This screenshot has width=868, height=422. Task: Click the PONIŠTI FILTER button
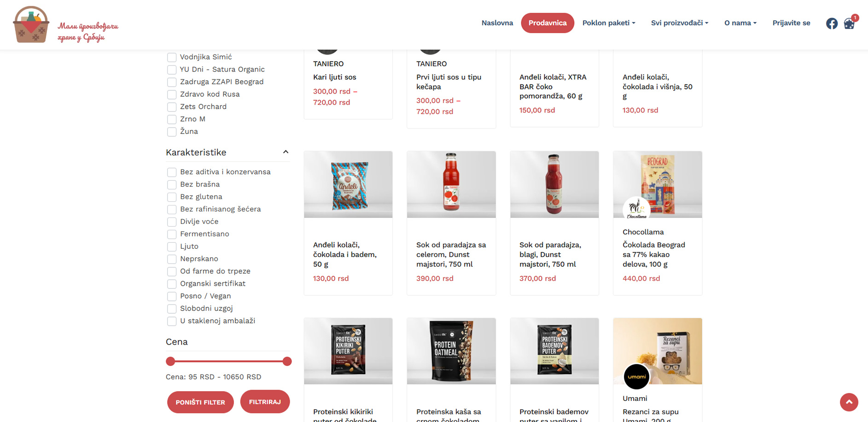[200, 402]
